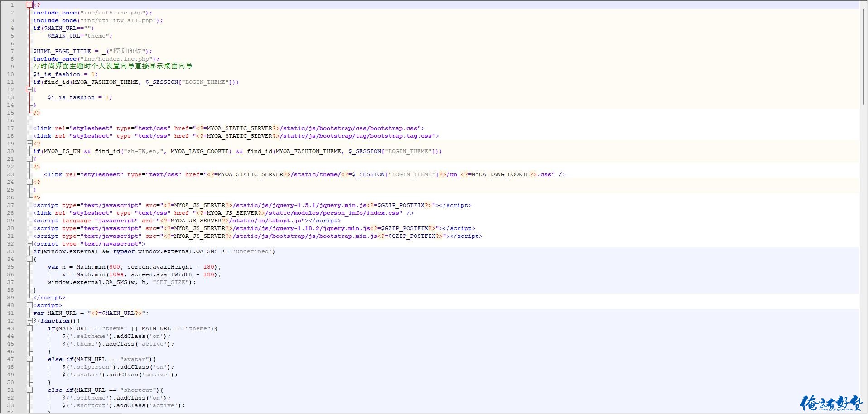Click the $GZIP_POSTFIX variable on line 27
This screenshot has height=414, width=868.
pos(401,205)
